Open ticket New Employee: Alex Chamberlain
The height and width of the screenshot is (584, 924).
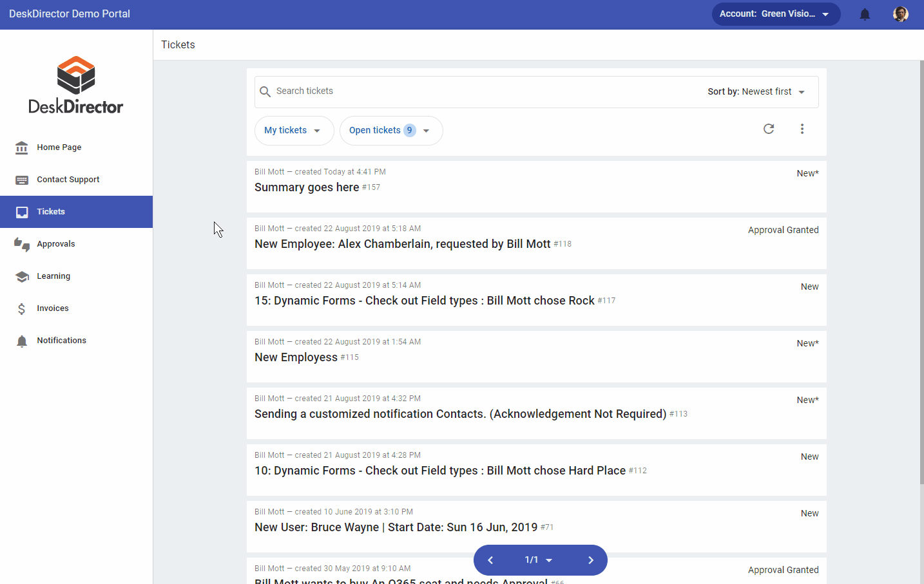coord(537,243)
